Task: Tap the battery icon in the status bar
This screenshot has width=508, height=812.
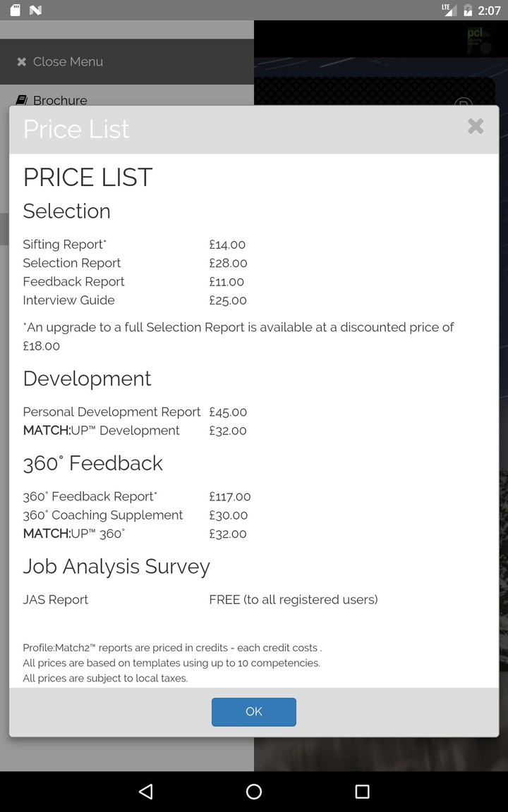Action: pos(467,10)
